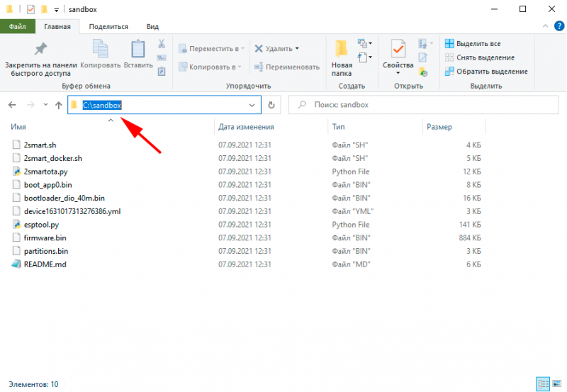Select the firmware.bin file
Image resolution: width=567 pixels, height=392 pixels.
45,237
